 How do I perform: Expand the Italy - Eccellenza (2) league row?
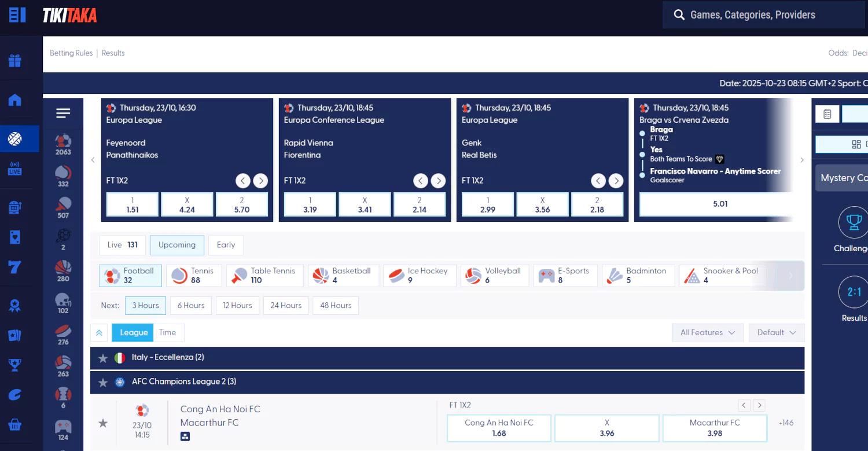click(447, 358)
